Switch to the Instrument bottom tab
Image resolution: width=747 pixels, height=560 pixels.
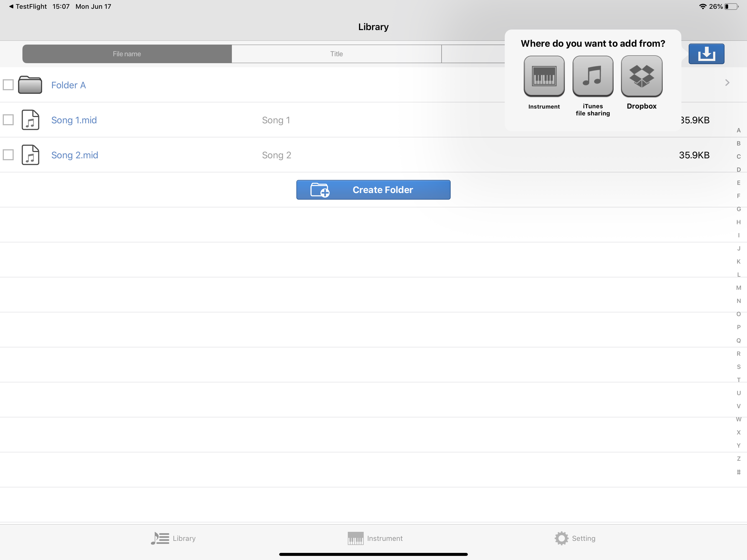[x=375, y=538]
